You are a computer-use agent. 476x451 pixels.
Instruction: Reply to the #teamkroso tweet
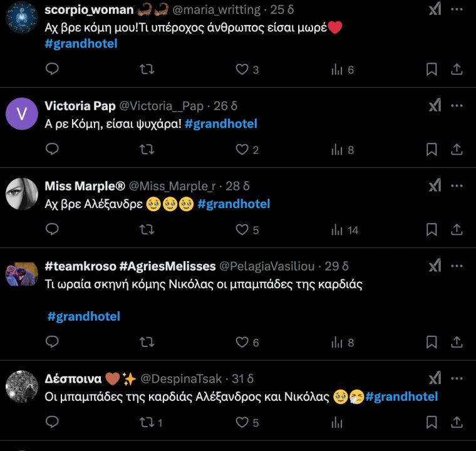[x=53, y=342]
